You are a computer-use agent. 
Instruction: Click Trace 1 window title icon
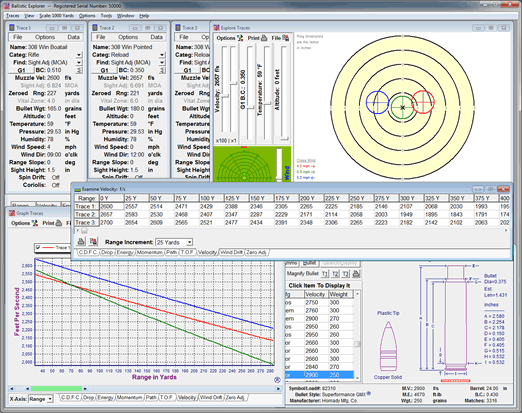[x=12, y=28]
